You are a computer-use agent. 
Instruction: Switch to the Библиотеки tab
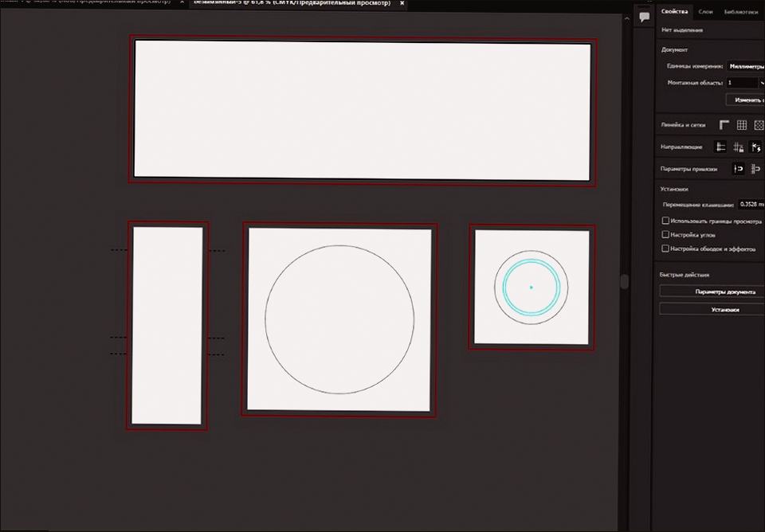click(x=740, y=12)
